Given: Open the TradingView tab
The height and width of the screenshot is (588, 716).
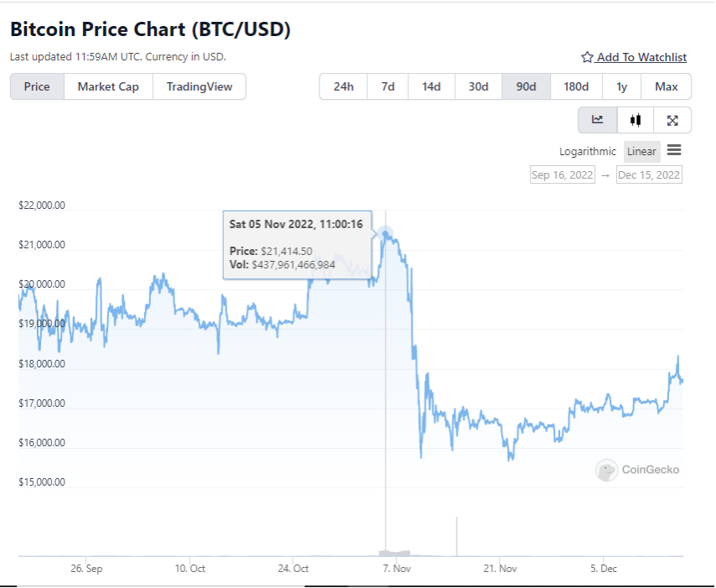Looking at the screenshot, I should coord(199,86).
